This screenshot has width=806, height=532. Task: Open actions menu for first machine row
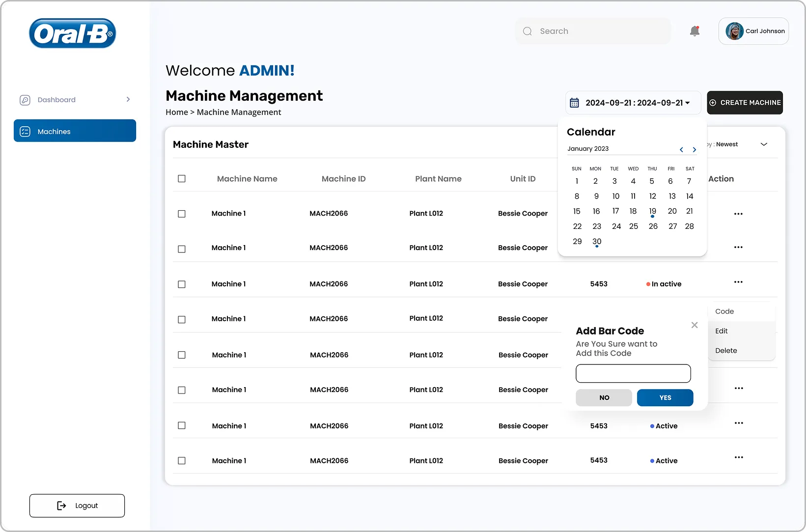click(x=738, y=214)
